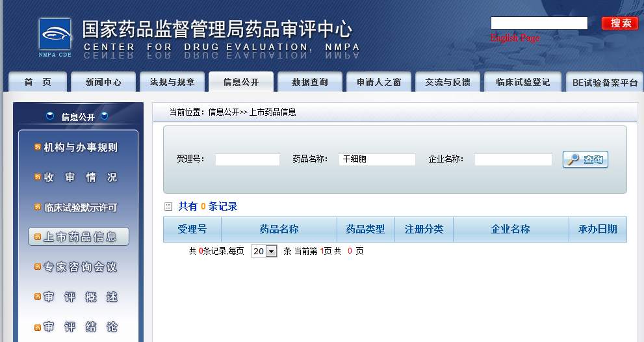Click the 企业名称 input field
The width and height of the screenshot is (644, 342).
point(513,159)
